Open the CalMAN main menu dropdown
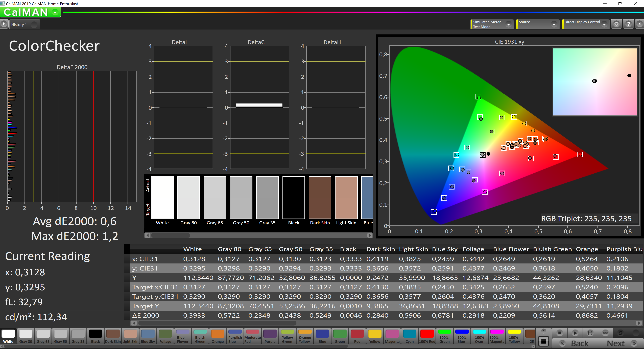The image size is (644, 349). (x=55, y=12)
